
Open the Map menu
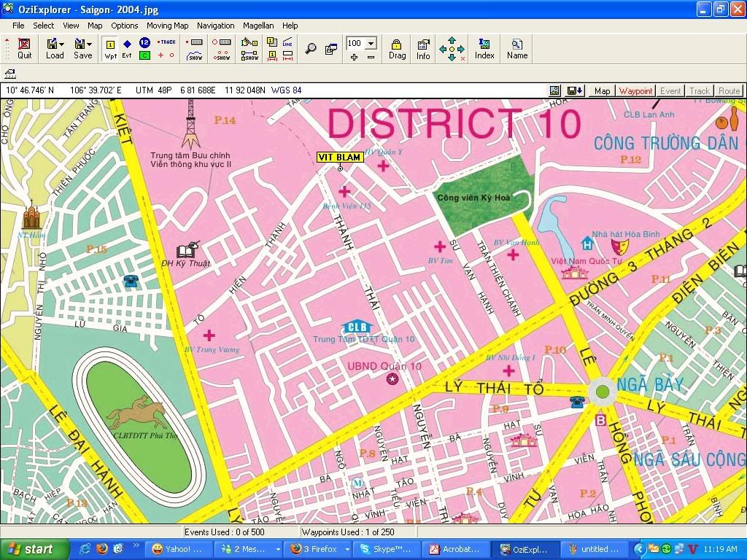click(x=95, y=26)
